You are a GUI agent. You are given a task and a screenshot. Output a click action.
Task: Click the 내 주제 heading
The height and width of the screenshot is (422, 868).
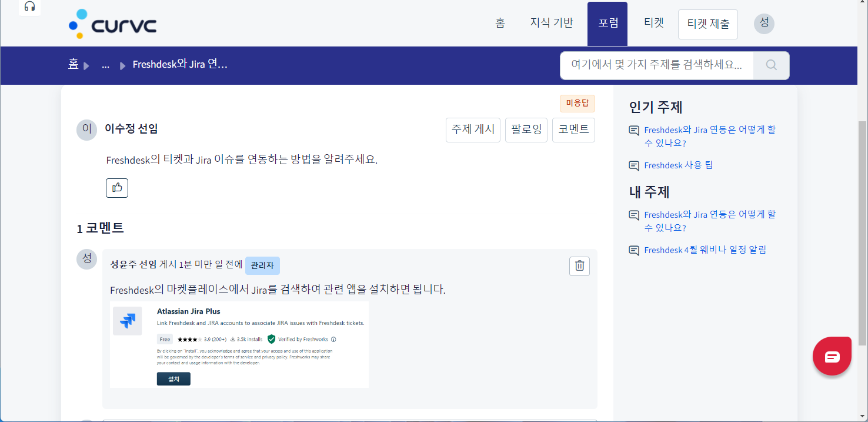(649, 192)
